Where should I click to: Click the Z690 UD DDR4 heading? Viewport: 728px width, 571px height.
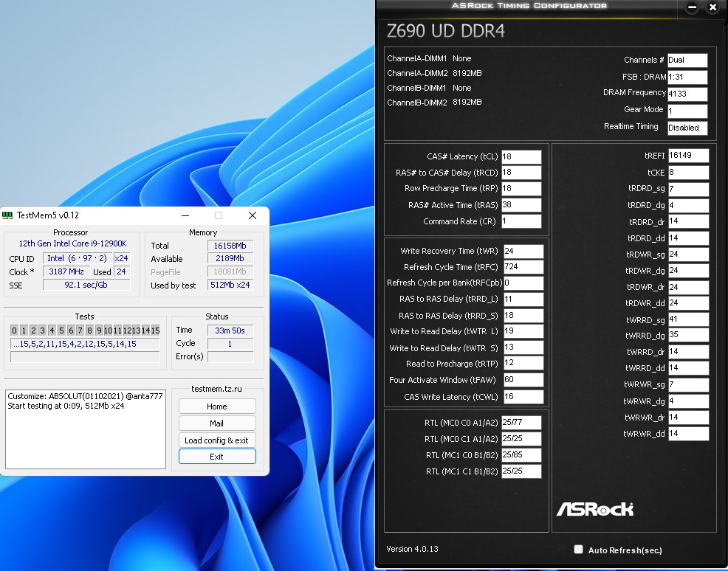point(446,31)
